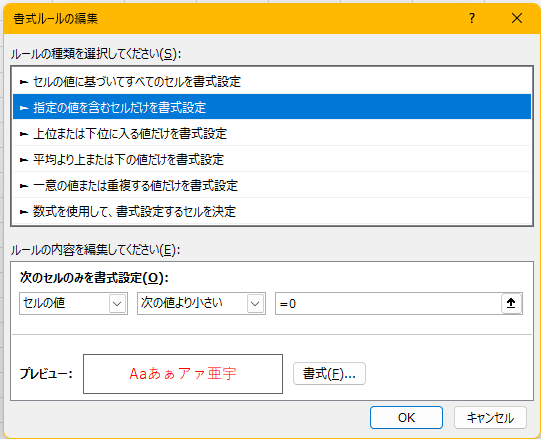Select 一意の値または重複する値だけを書式設定 rule
This screenshot has width=541, height=439.
272,185
